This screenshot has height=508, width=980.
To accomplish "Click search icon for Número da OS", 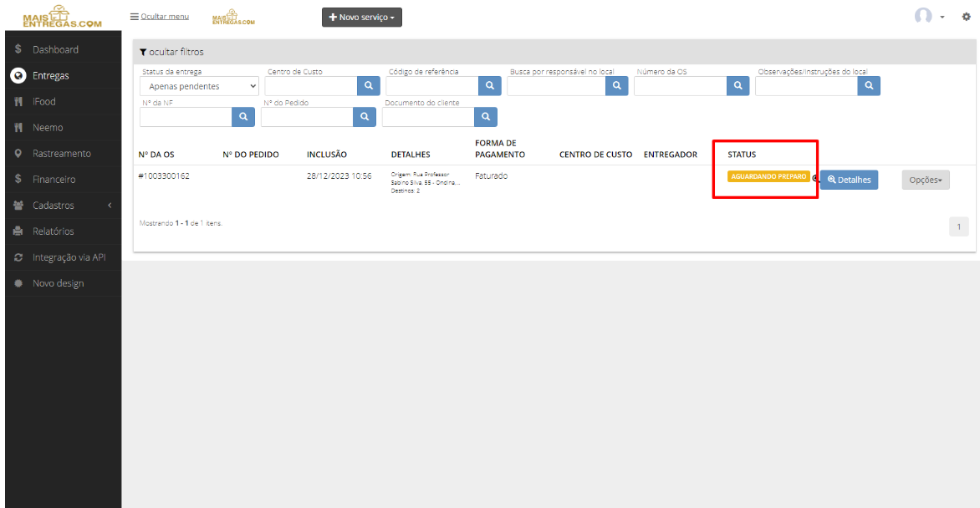I will 738,85.
